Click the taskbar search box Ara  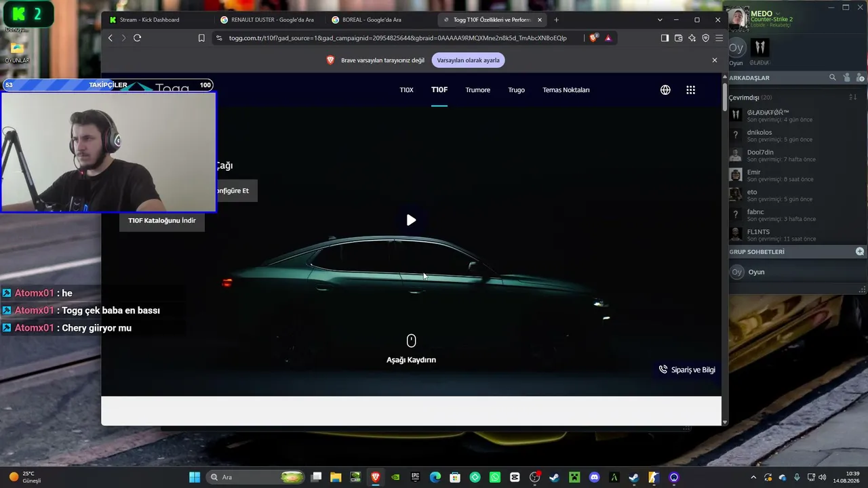tap(256, 477)
